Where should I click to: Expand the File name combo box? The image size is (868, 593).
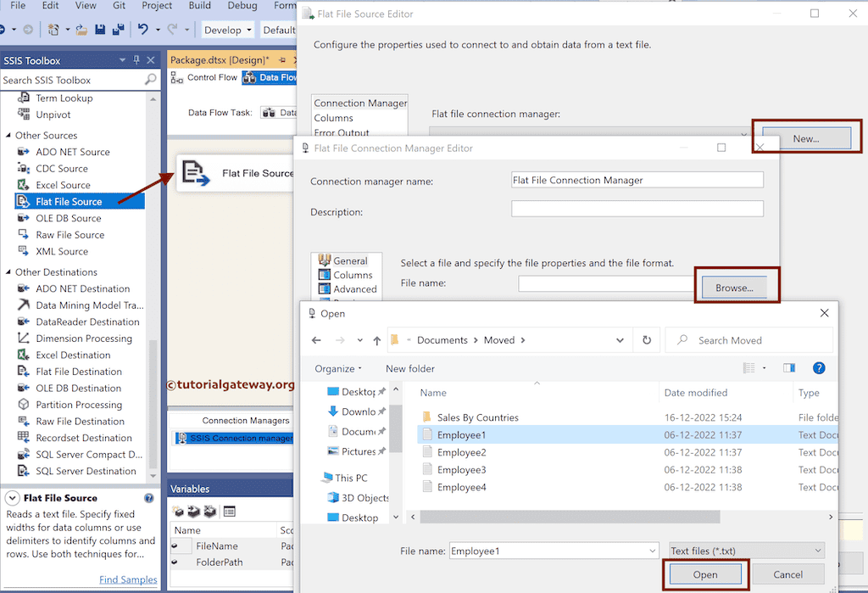[652, 550]
